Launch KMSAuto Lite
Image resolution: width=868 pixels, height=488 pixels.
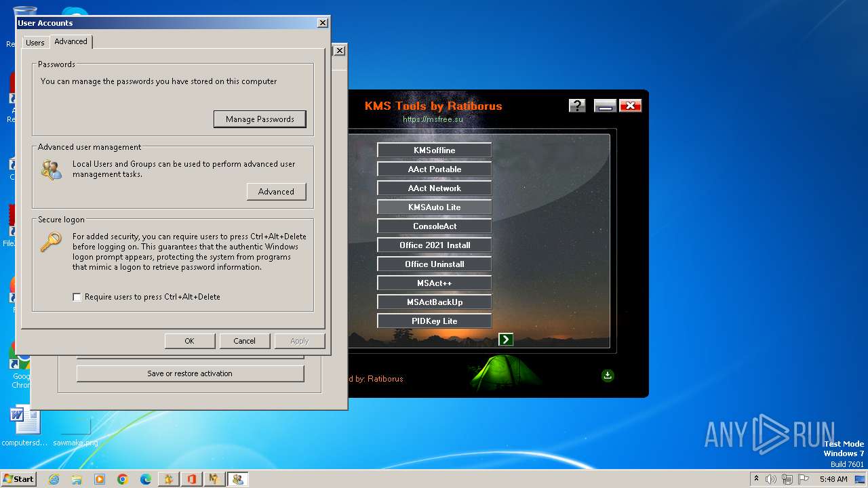(x=434, y=207)
